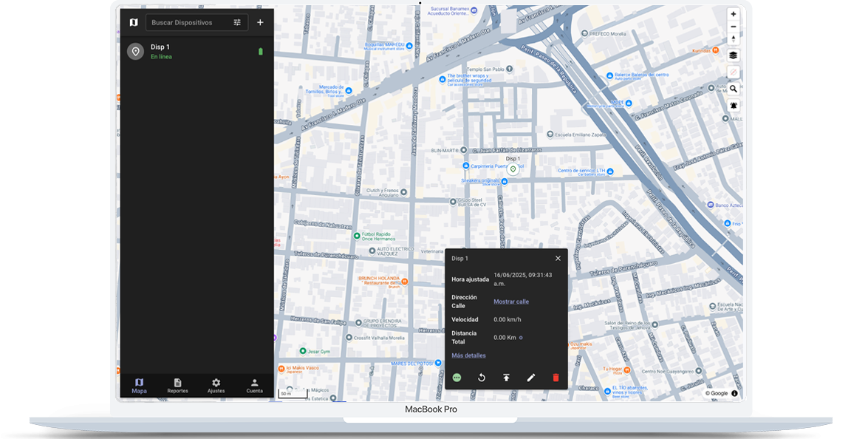This screenshot has width=868, height=439.
Task: Open the notifications bell on the map
Action: [x=734, y=105]
